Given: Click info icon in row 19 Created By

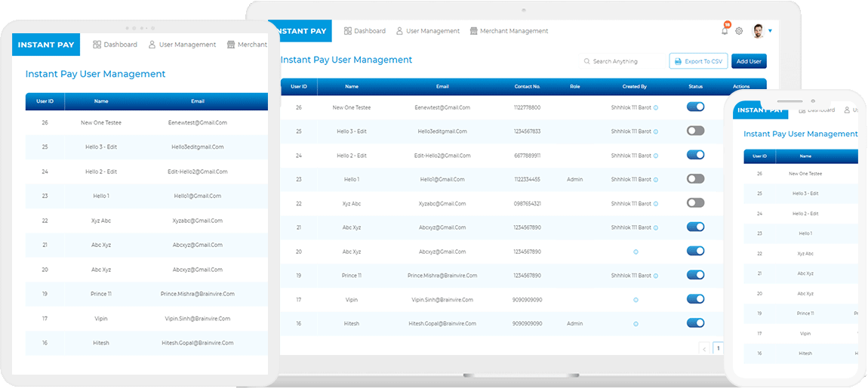Looking at the screenshot, I should coord(656,276).
